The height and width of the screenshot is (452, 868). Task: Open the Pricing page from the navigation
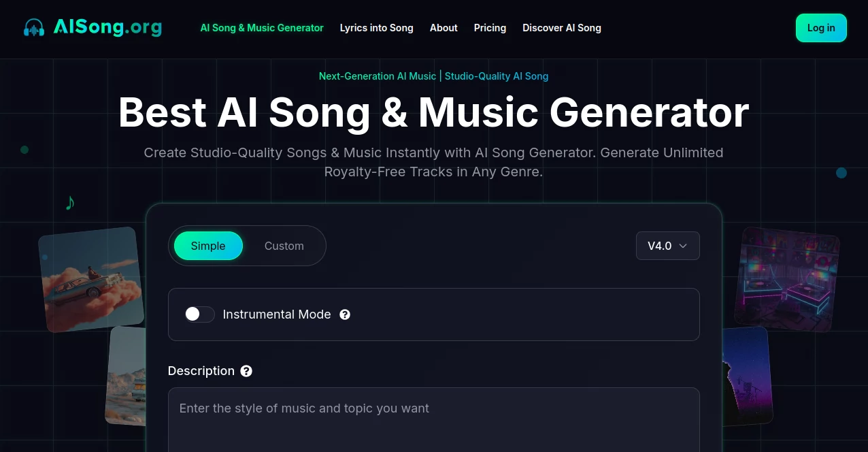(x=490, y=28)
